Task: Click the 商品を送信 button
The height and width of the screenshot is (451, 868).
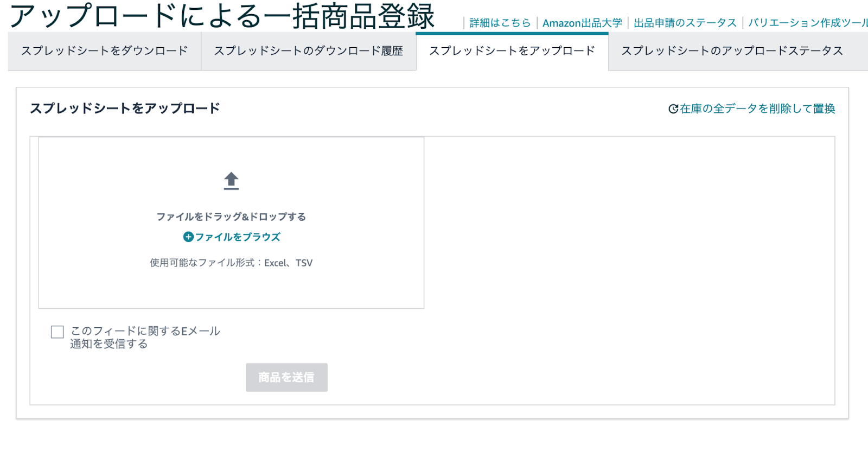Action: (286, 377)
